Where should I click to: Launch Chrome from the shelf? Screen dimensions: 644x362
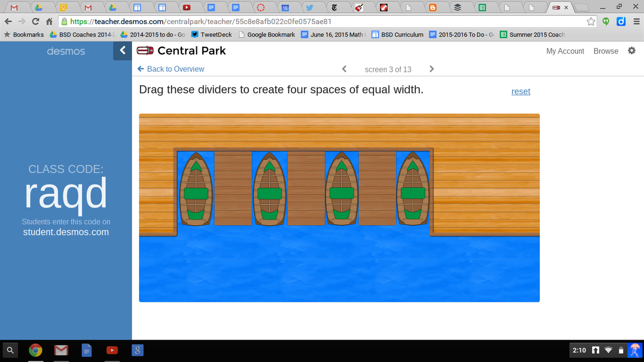click(x=35, y=350)
